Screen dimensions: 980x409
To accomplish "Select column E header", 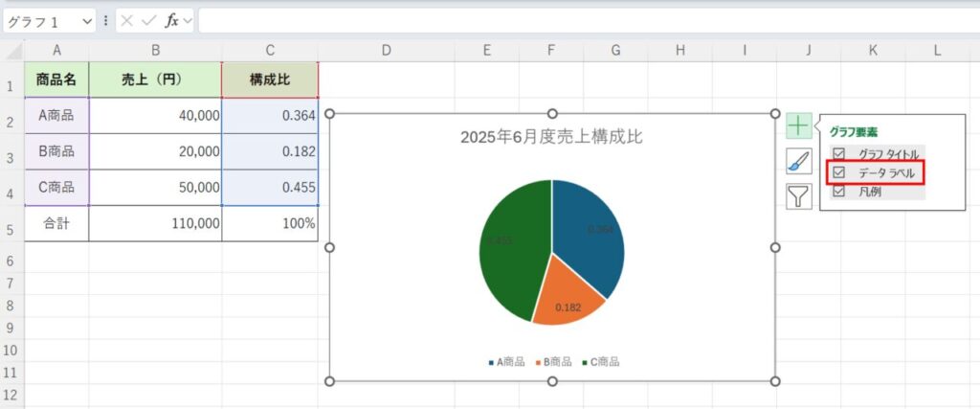I will tap(486, 51).
